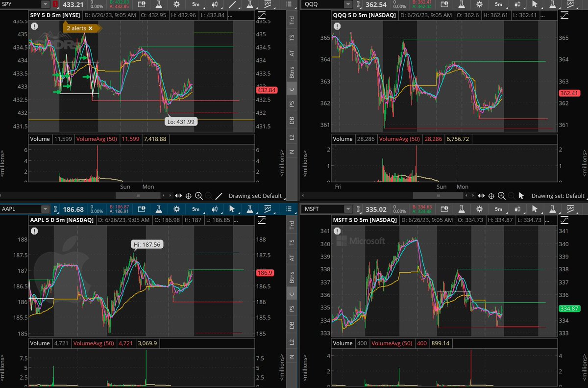Click the AAPL symbol input field
Image resolution: width=588 pixels, height=388 pixels.
(x=21, y=209)
